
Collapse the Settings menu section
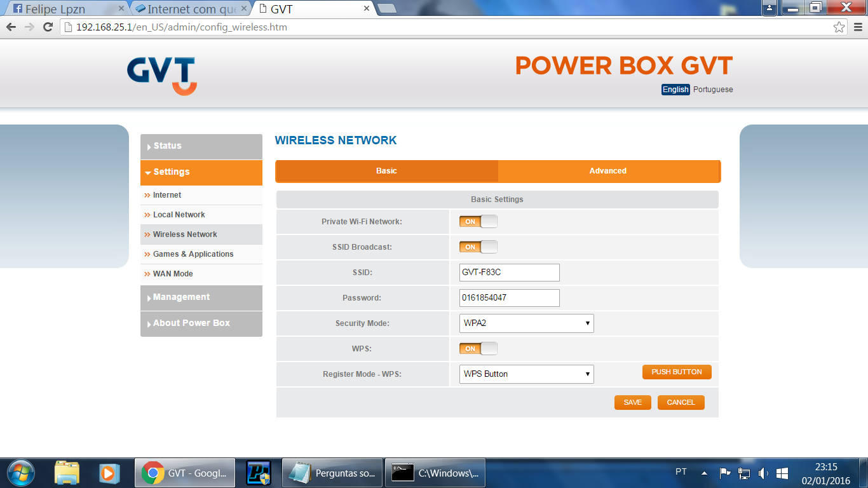tap(201, 172)
